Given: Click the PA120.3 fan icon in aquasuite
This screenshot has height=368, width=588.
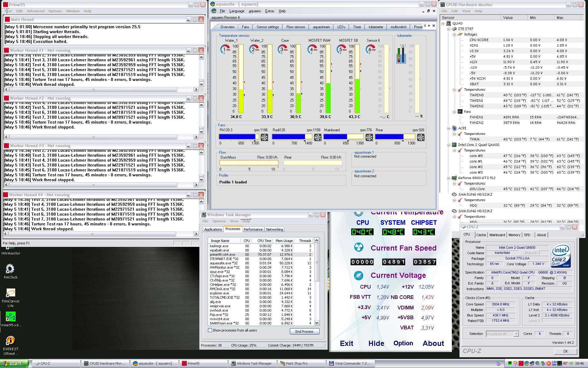Looking at the screenshot, I should [x=264, y=137].
